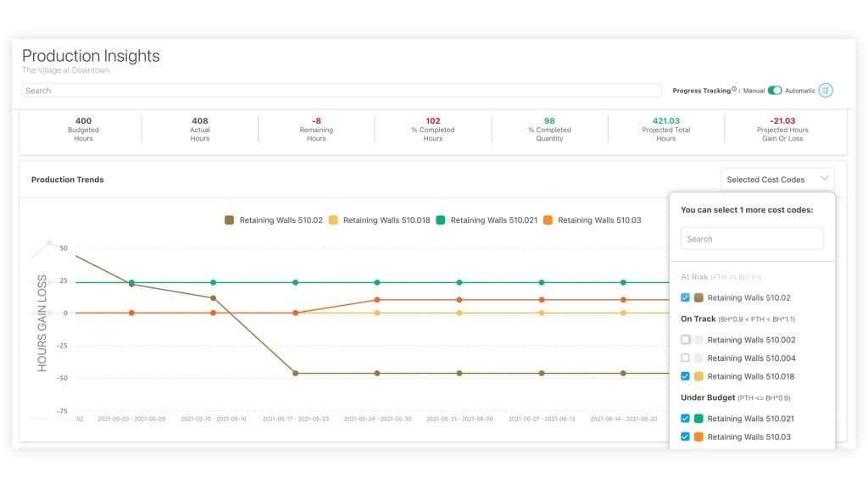Click the color swatch beside Retaining Walls 510.02 in the panel
The width and height of the screenshot is (868, 488).
pos(697,297)
